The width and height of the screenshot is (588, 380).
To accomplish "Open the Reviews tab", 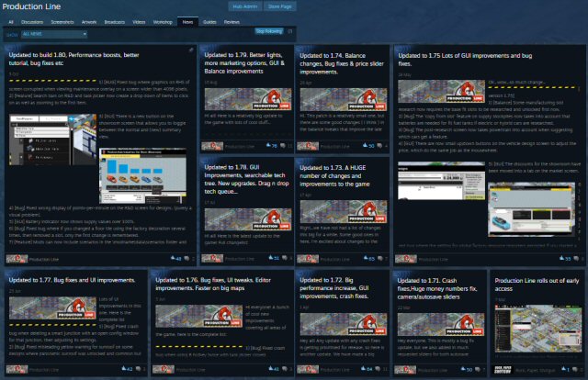I will 232,22.
